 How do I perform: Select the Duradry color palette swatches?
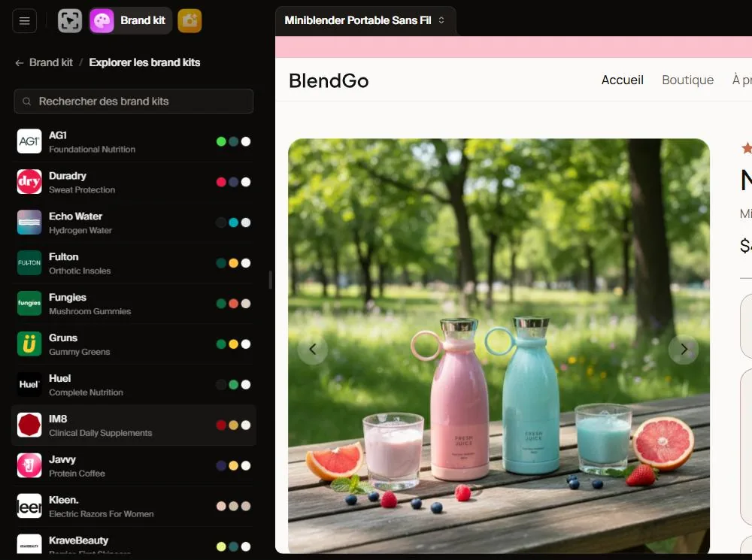[x=234, y=182]
